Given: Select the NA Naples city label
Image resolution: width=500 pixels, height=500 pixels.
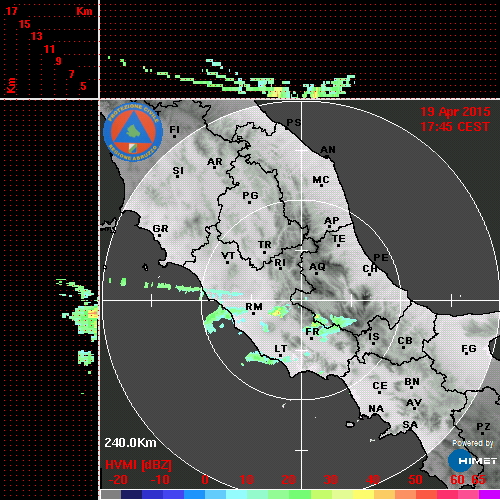Looking at the screenshot, I should [x=376, y=409].
